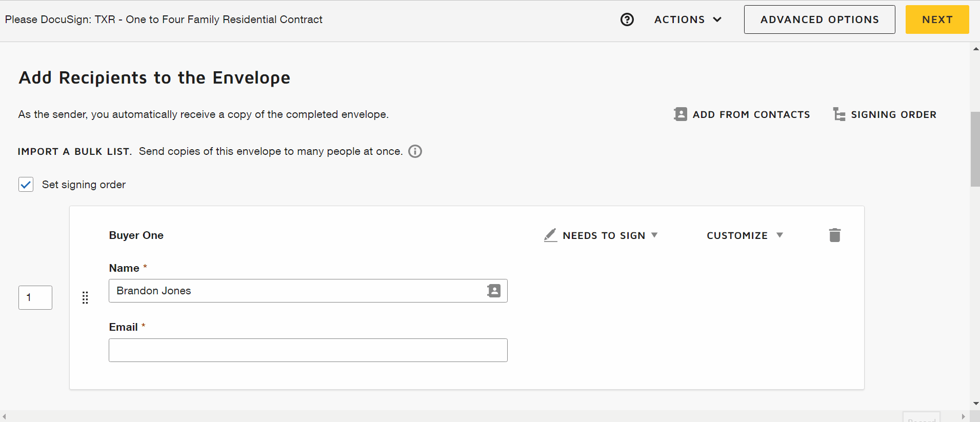
Task: Click the horizontal scroll left arrow
Action: 4,416
